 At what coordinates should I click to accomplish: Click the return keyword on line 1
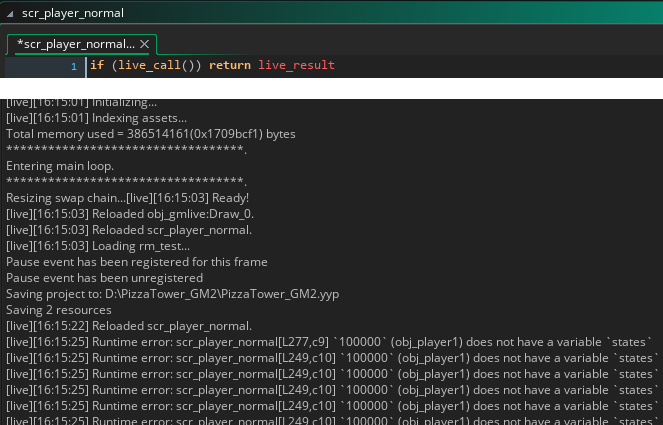pyautogui.click(x=230, y=65)
